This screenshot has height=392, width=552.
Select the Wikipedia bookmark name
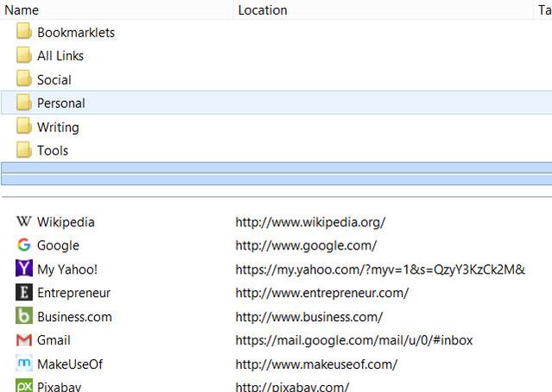66,223
